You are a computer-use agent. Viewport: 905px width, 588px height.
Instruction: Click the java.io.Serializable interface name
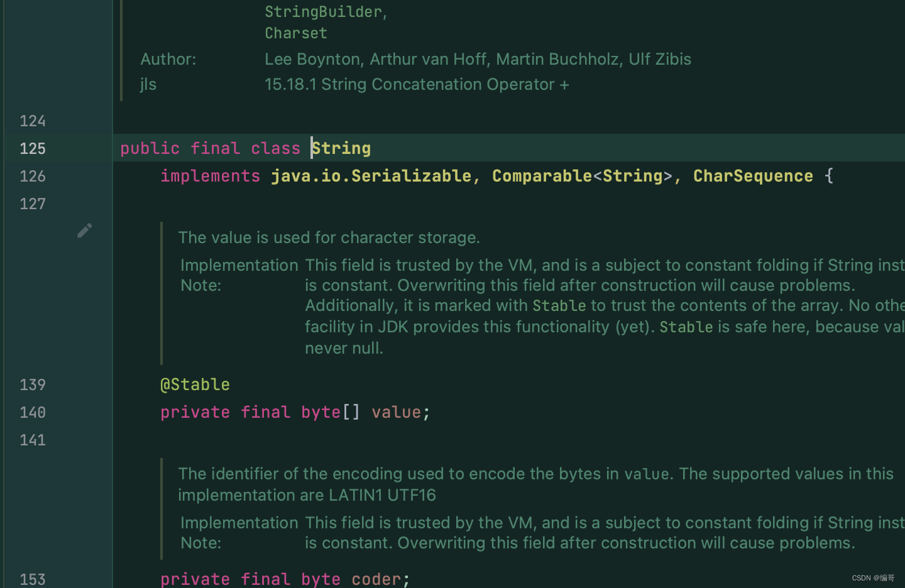371,177
